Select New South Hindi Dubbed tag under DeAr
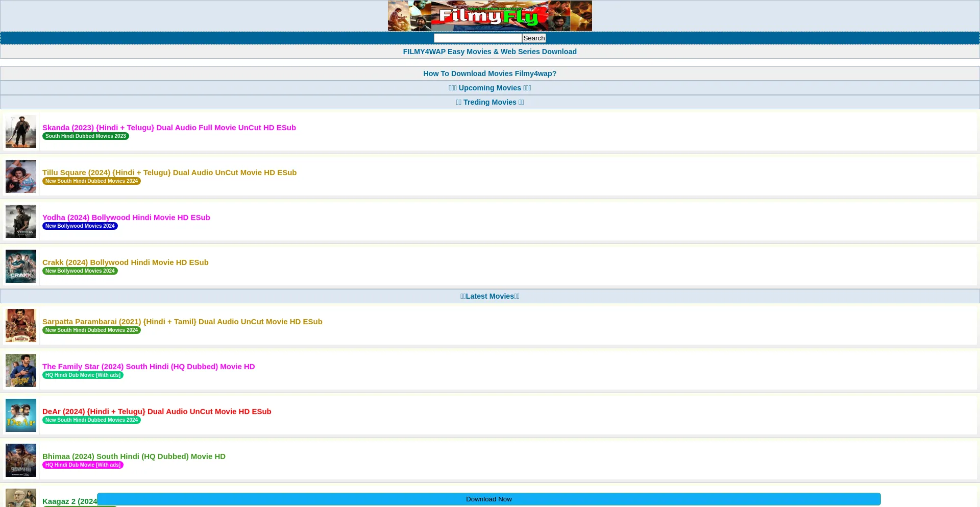Viewport: 980px width, 507px height. click(x=91, y=420)
